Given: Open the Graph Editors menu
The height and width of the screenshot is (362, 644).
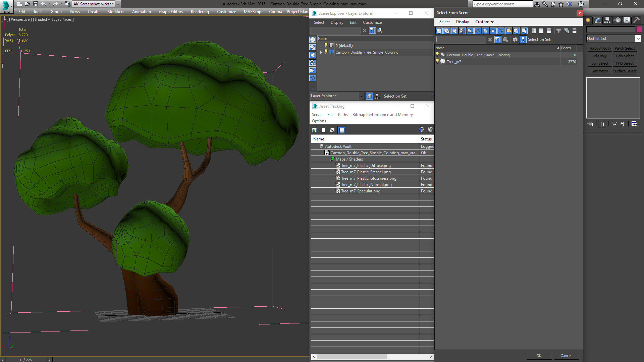Looking at the screenshot, I should [171, 12].
